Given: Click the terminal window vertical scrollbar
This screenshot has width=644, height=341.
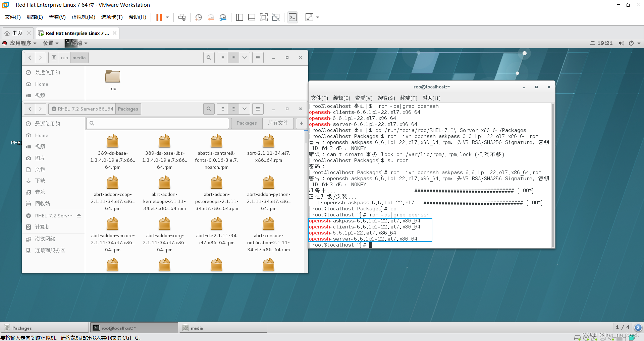Looking at the screenshot, I should tap(553, 175).
